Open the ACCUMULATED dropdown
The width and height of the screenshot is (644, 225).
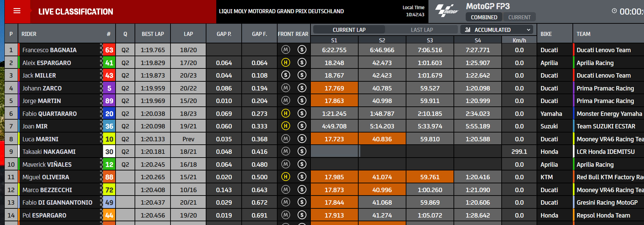coord(497,30)
